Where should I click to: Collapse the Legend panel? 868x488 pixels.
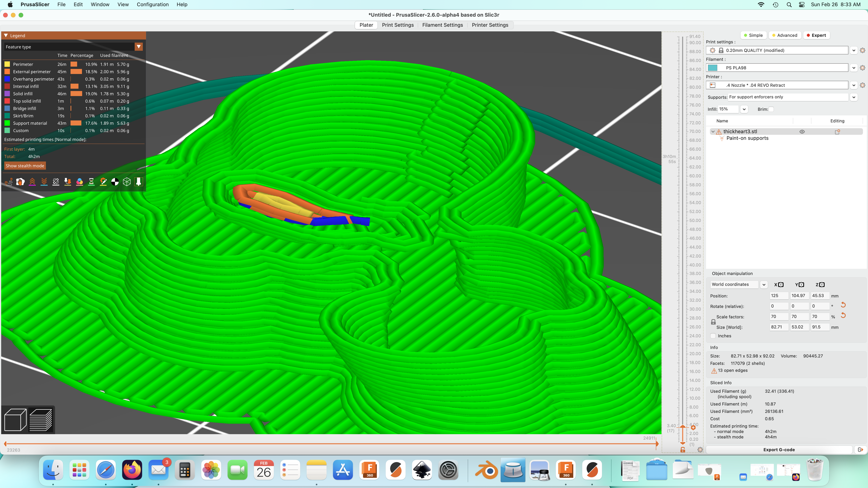[x=6, y=35]
